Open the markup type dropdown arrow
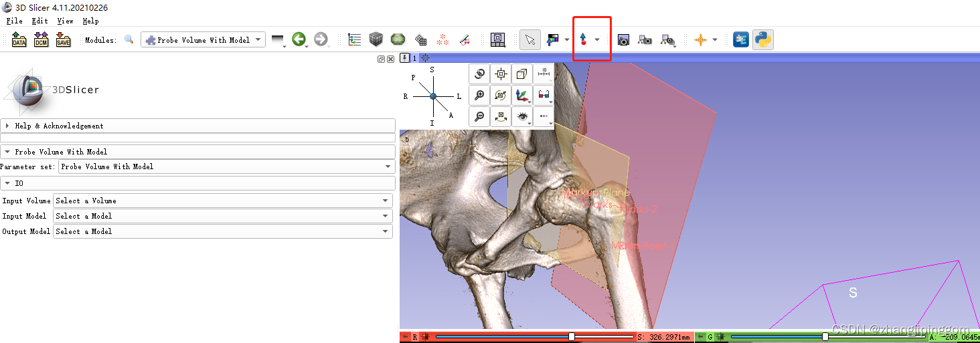Image resolution: width=980 pixels, height=343 pixels. pyautogui.click(x=597, y=40)
